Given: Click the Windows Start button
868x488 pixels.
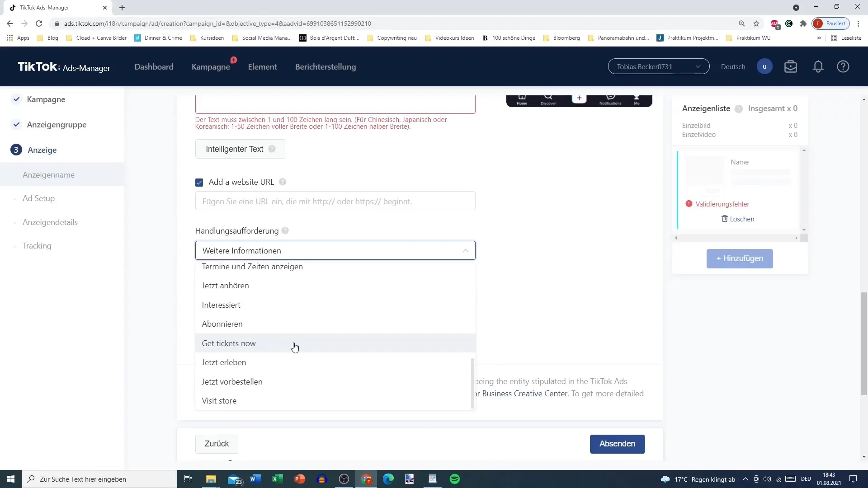Looking at the screenshot, I should 11,479.
